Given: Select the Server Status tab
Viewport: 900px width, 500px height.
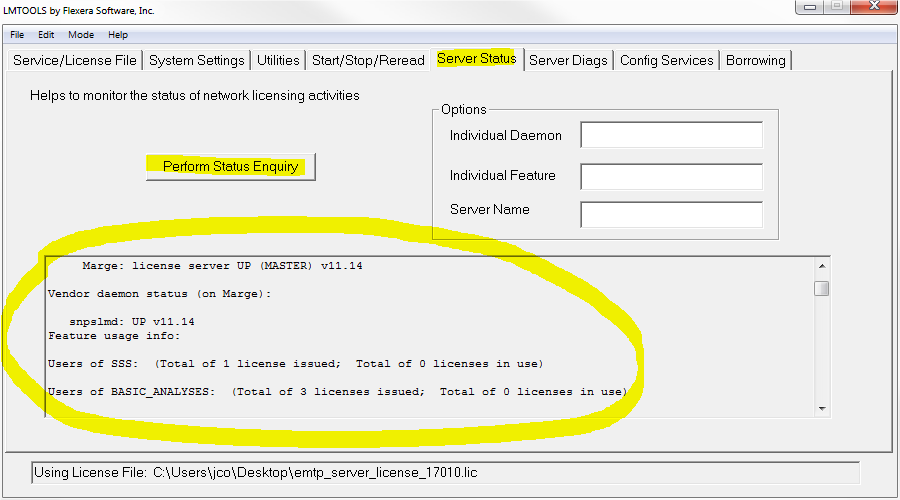Looking at the screenshot, I should click(477, 59).
